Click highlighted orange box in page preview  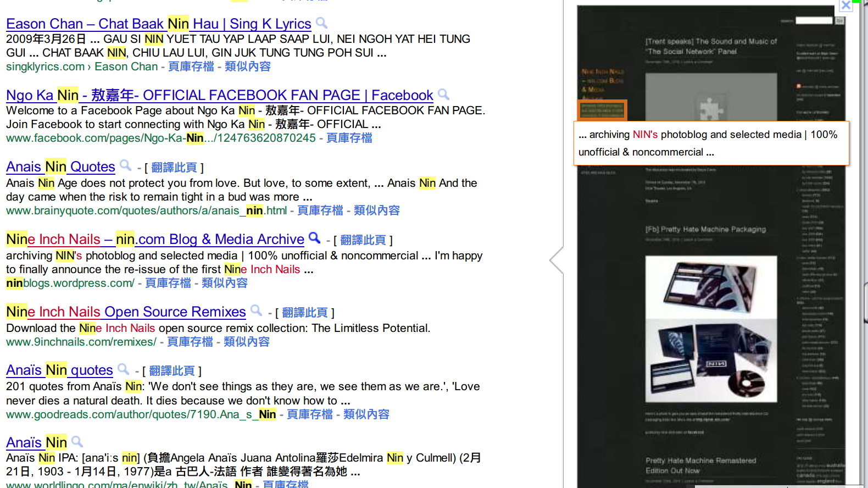602,110
